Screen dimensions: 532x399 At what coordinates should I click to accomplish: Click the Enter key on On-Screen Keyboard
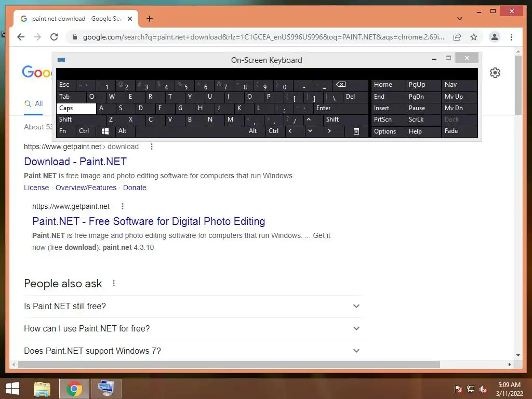point(341,108)
